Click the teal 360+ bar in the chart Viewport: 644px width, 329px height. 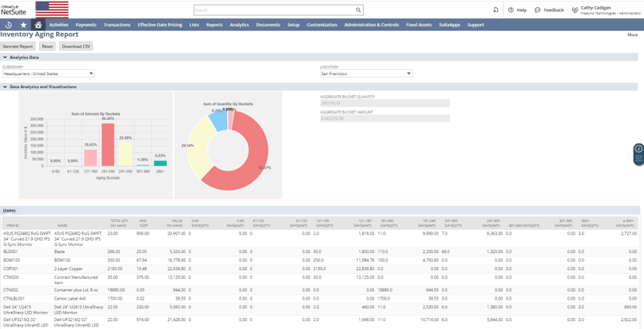point(160,163)
